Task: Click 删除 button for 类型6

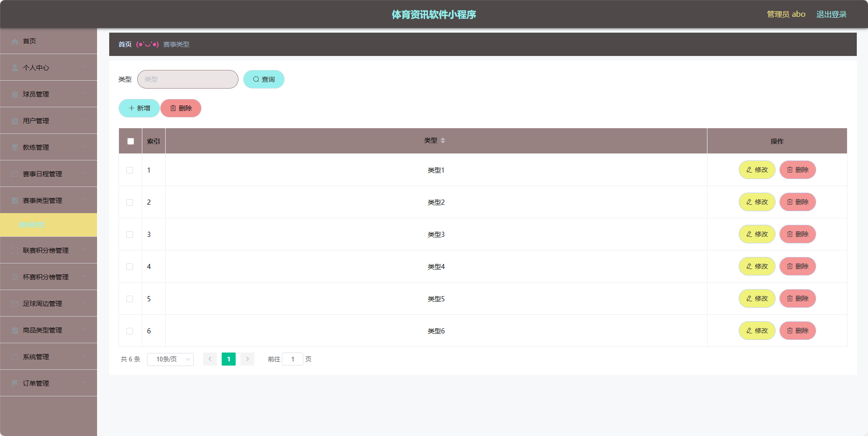Action: (798, 331)
